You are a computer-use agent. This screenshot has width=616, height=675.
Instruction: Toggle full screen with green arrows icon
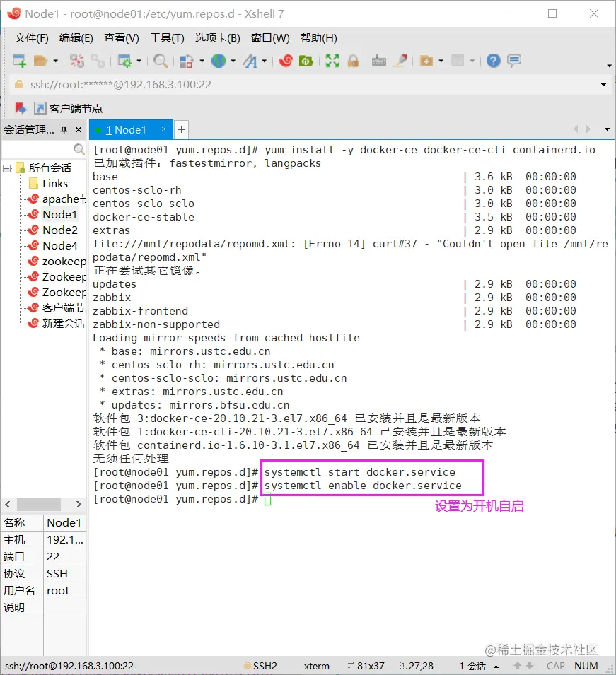[x=332, y=61]
